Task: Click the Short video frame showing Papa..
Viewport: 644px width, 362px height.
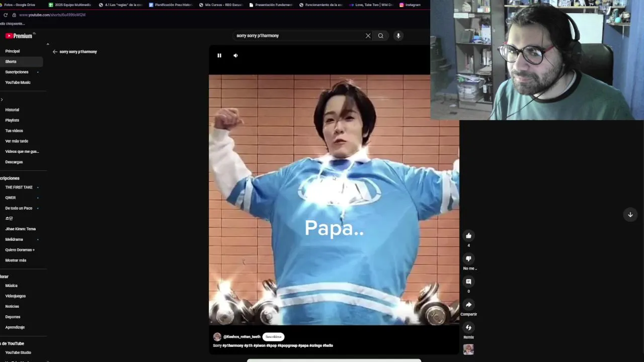Action: point(334,200)
